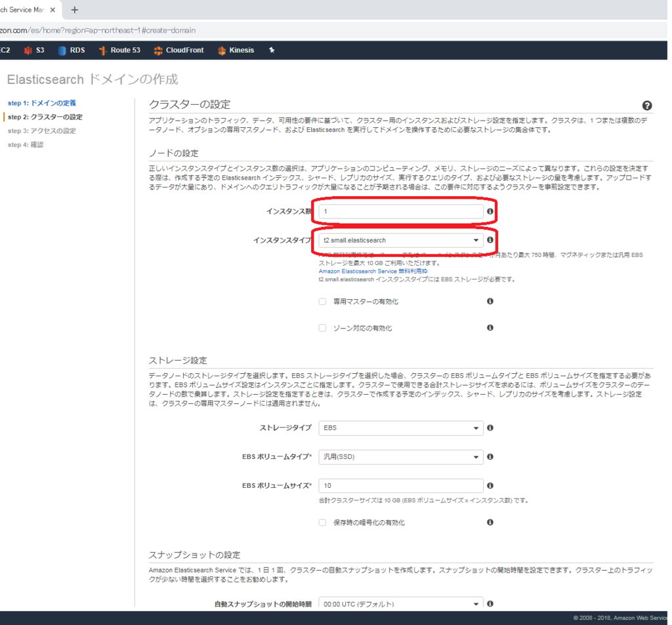Show info for 専用マスターの有効化

point(490,301)
